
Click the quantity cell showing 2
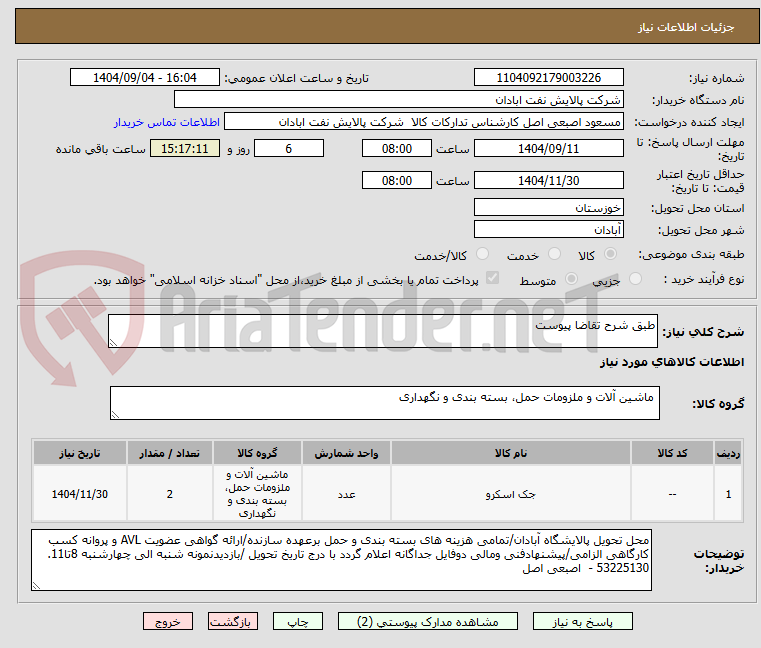coord(169,494)
